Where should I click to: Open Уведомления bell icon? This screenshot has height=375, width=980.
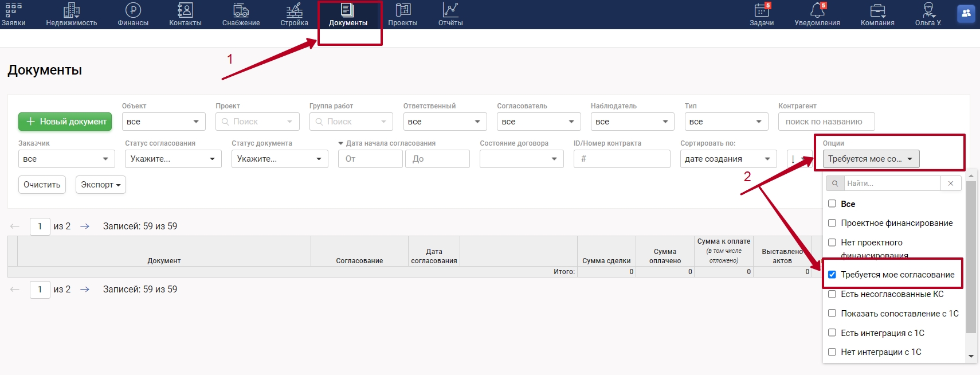(817, 10)
